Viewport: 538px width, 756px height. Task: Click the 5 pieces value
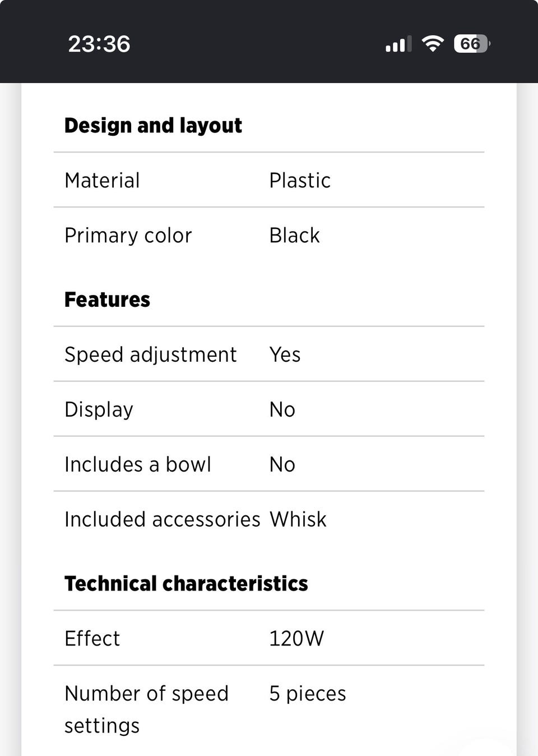pyautogui.click(x=308, y=694)
